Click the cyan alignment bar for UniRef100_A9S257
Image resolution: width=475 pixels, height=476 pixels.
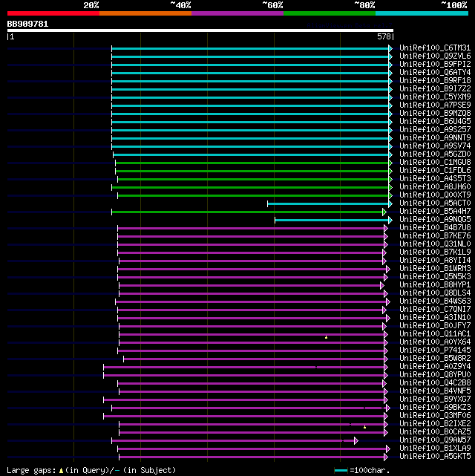(x=250, y=130)
